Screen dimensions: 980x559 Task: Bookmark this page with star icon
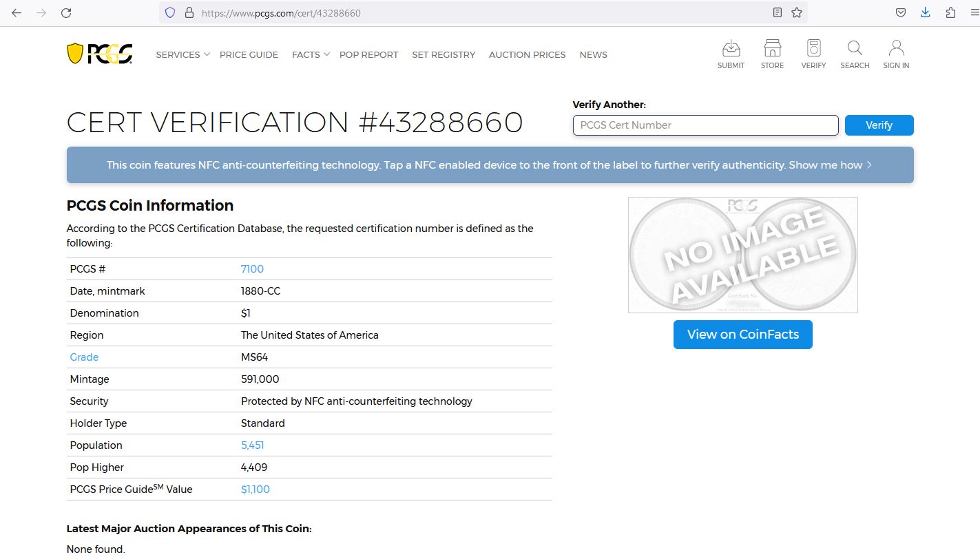(797, 12)
